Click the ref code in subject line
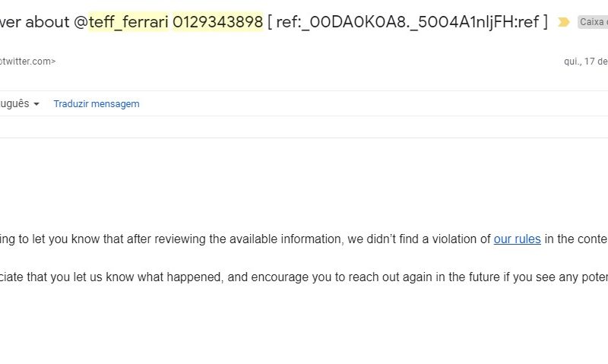The height and width of the screenshot is (364, 608). 407,22
